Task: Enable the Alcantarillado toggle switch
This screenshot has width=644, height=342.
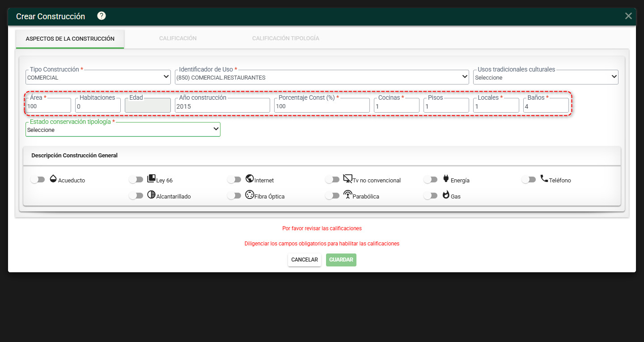Action: [x=136, y=195]
